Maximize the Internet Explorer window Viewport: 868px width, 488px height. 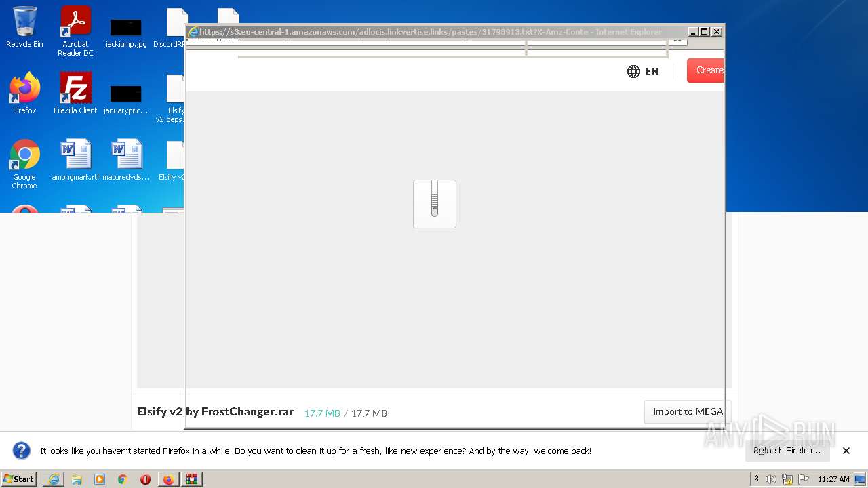(705, 31)
